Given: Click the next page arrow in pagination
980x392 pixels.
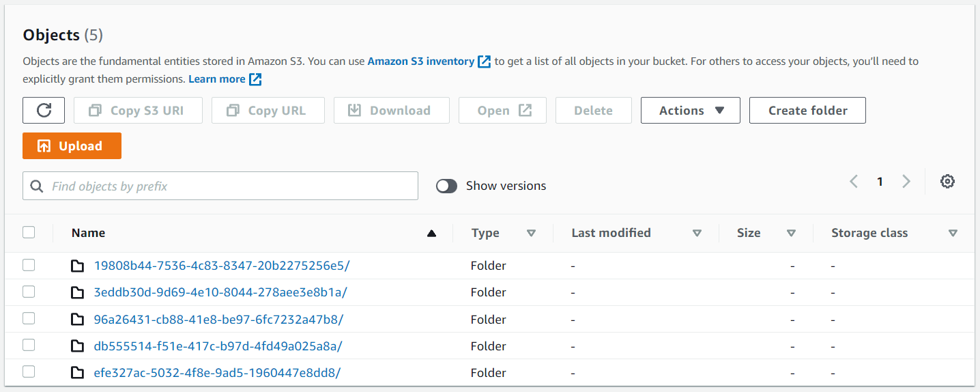Looking at the screenshot, I should click(x=906, y=182).
